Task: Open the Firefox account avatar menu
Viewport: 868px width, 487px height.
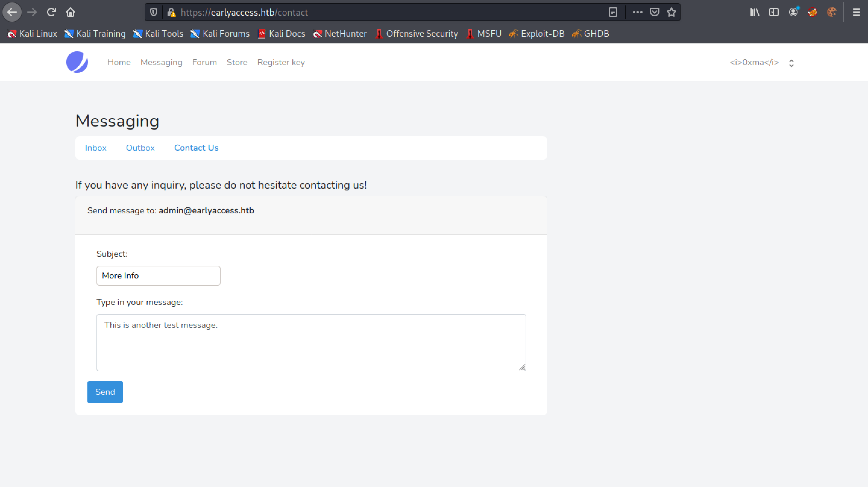Action: click(x=794, y=12)
